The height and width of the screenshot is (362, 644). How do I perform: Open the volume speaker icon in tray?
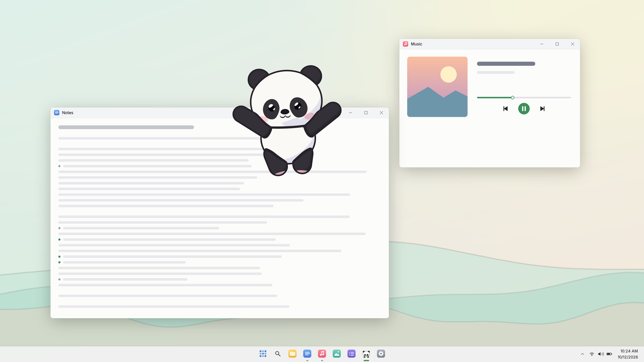click(x=601, y=354)
